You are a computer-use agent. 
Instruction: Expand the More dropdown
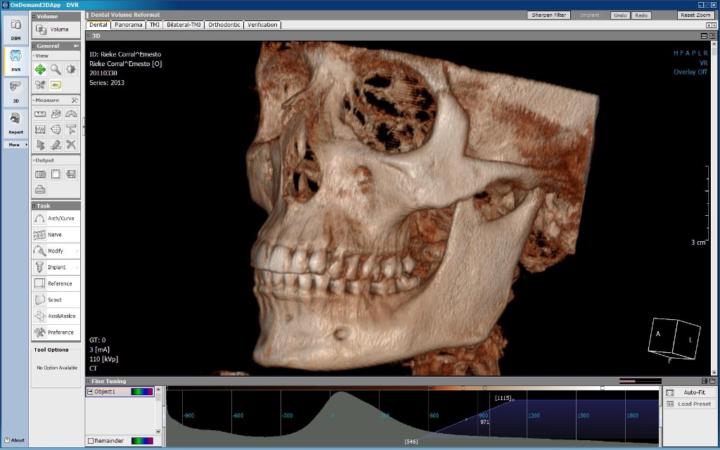click(x=15, y=144)
